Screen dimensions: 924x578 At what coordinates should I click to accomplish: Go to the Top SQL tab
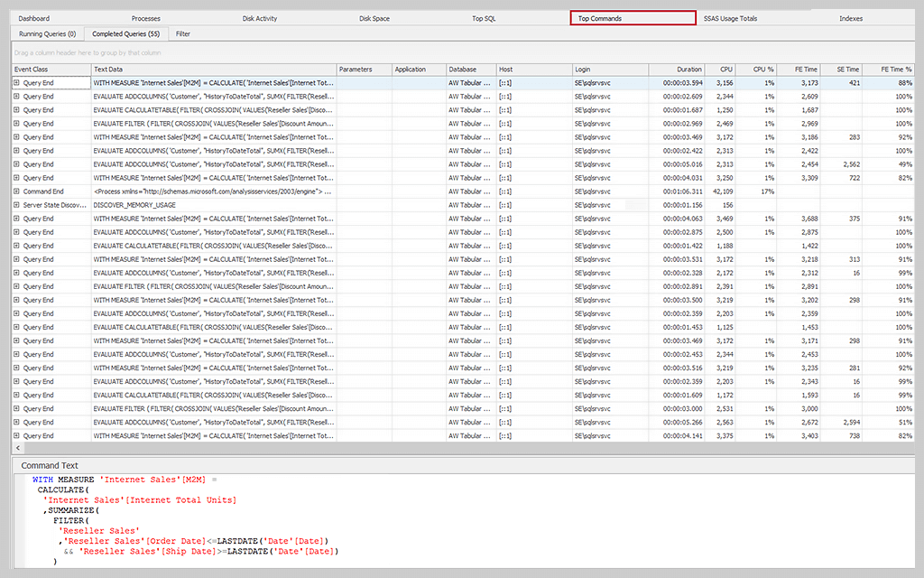[x=484, y=18]
